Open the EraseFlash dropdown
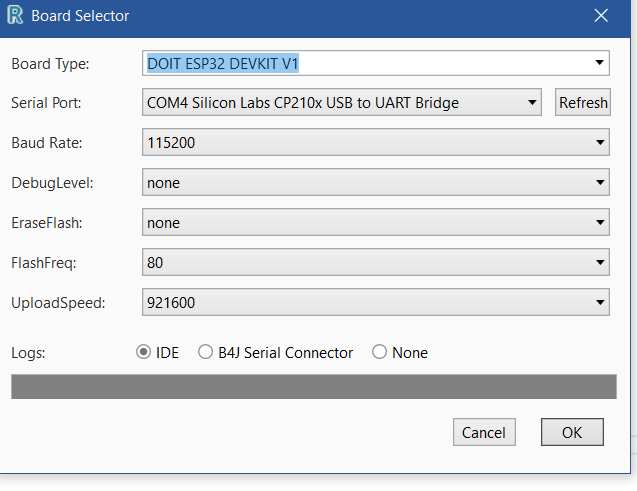 pos(599,223)
